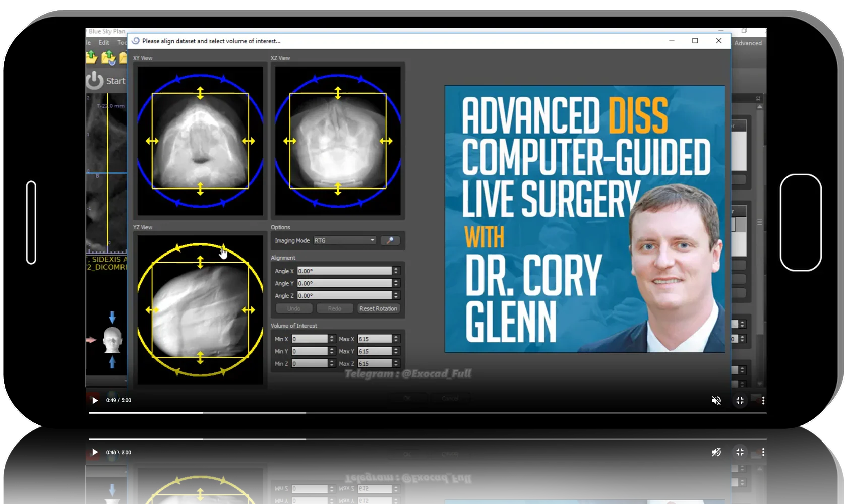Click the Min Y stepper arrows

[332, 351]
